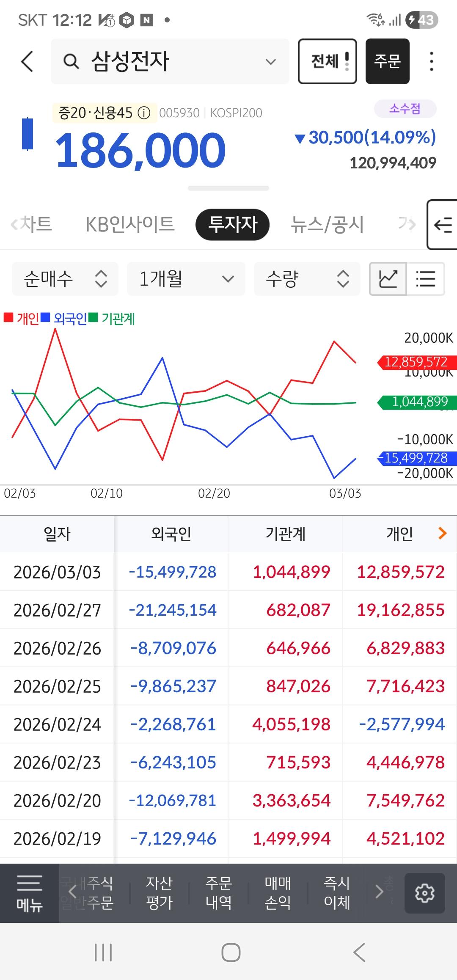Tap the drag handle below the price
The height and width of the screenshot is (980, 457).
(x=228, y=188)
